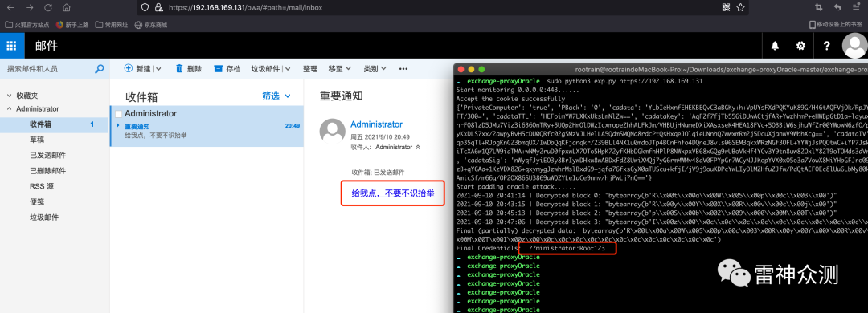Click the 20:49 time on the message
Image resolution: width=868 pixels, height=313 pixels.
pos(293,125)
